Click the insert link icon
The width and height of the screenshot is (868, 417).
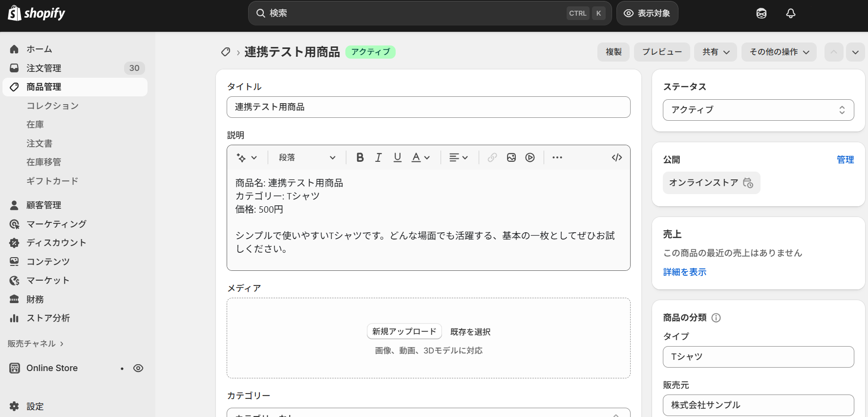[x=492, y=157]
